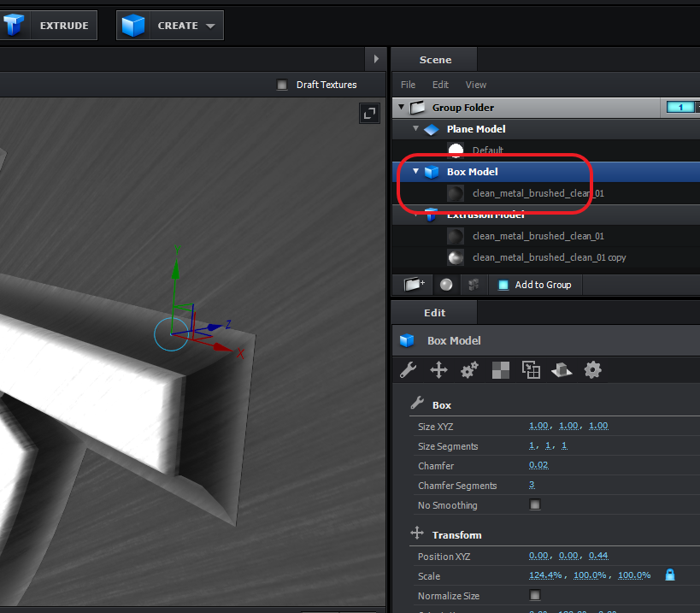This screenshot has width=700, height=613.
Task: Click the green Y axis gizmo arrow
Action: [x=175, y=270]
